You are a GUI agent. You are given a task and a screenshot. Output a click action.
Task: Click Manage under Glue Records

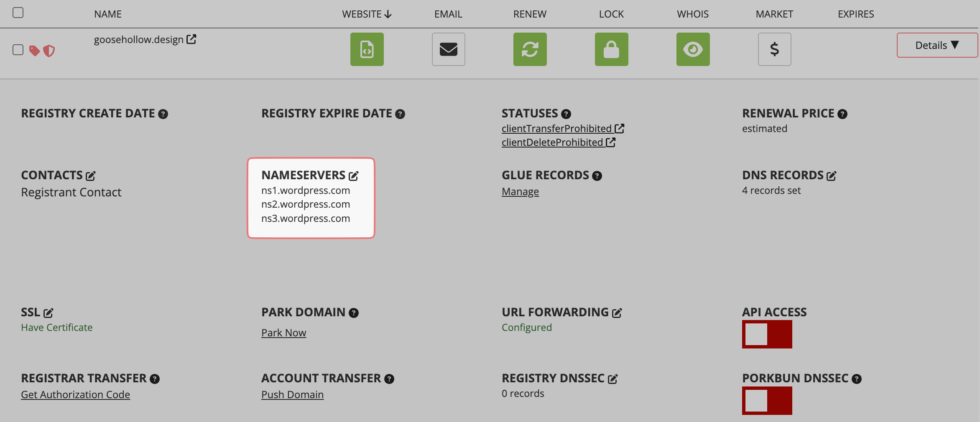tap(520, 191)
